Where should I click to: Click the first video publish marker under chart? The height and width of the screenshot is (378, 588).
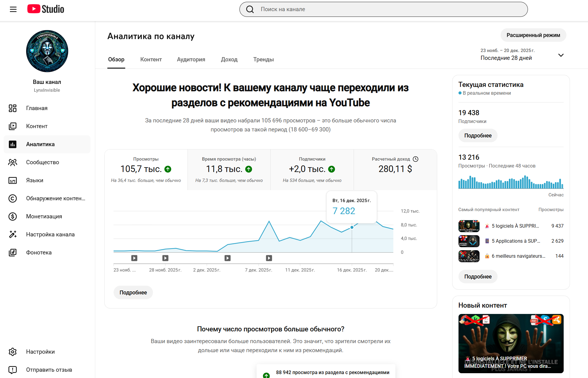134,258
